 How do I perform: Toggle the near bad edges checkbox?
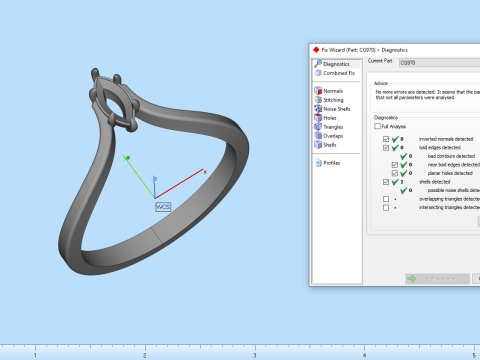(x=395, y=165)
